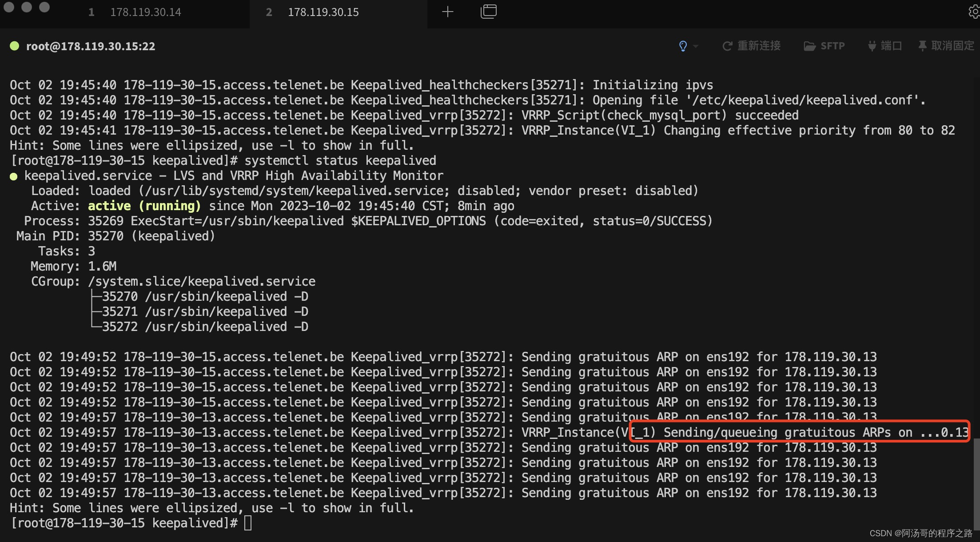
Task: Click green connection status dot
Action: pos(14,46)
